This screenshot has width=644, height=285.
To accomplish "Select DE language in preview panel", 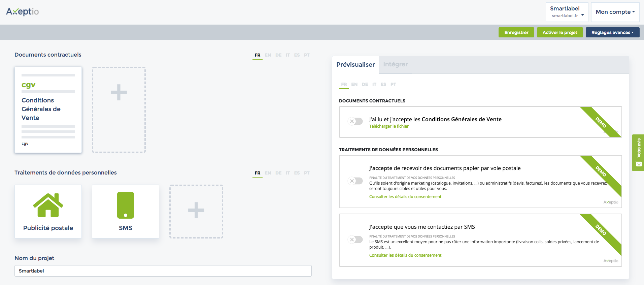I will 365,85.
